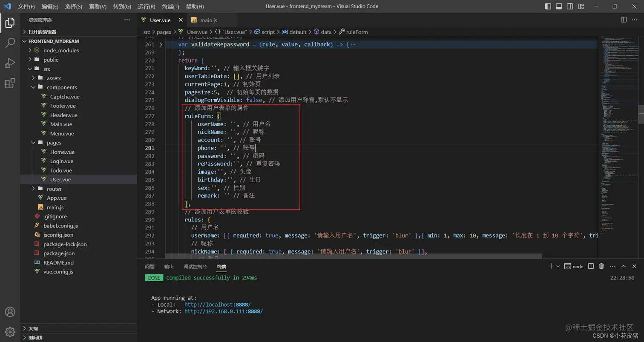Open the Accounts menu icon

click(x=10, y=312)
